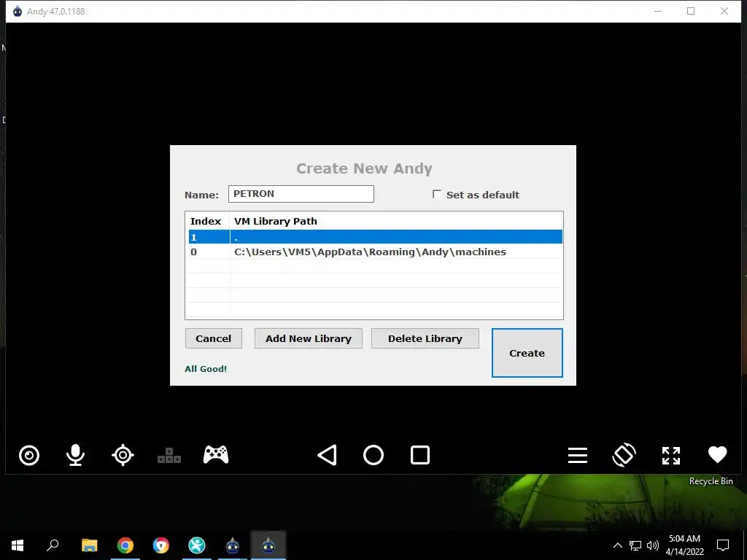Select the library row with index 1

pos(374,237)
